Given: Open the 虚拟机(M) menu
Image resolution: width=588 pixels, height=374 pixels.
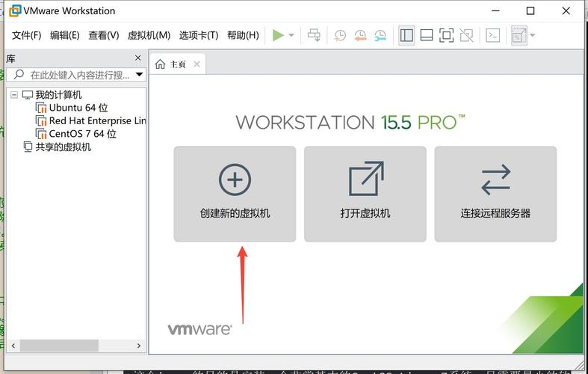Looking at the screenshot, I should (x=149, y=35).
